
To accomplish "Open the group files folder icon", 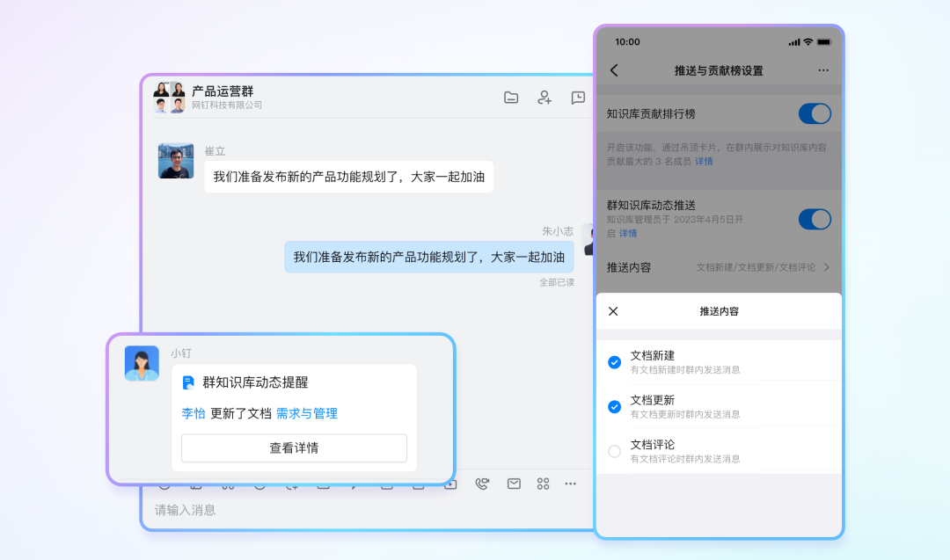I will [511, 98].
